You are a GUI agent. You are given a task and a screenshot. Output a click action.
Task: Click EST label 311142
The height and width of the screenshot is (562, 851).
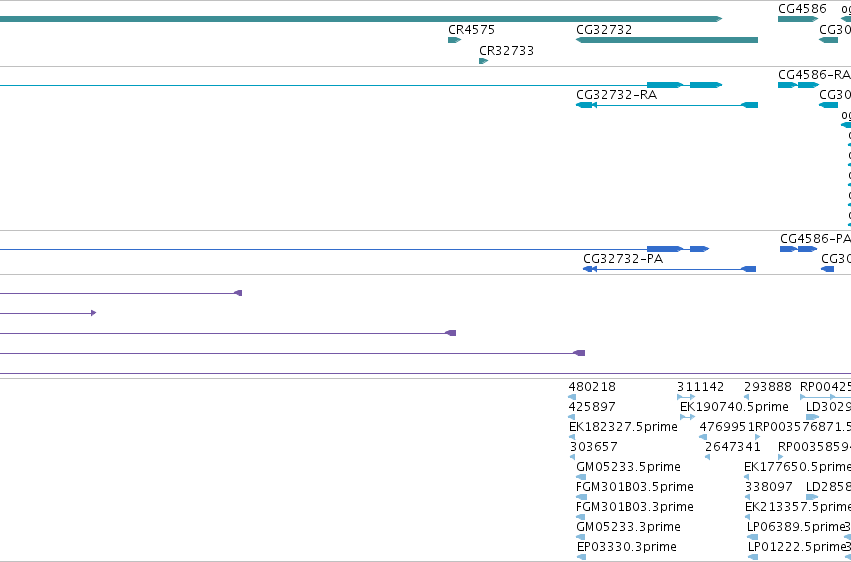coord(700,387)
